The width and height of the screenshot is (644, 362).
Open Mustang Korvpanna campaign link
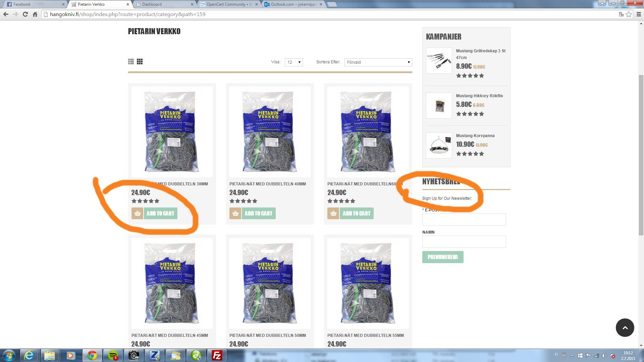tap(475, 136)
